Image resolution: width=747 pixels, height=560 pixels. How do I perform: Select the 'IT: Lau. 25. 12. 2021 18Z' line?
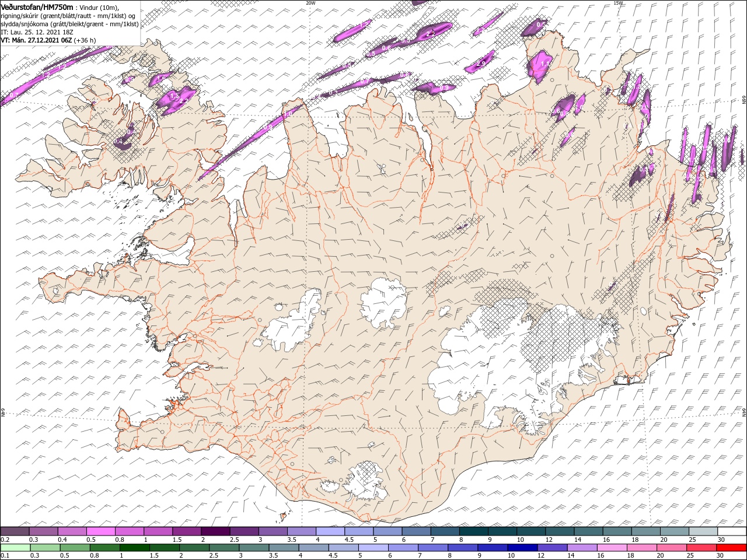click(37, 32)
